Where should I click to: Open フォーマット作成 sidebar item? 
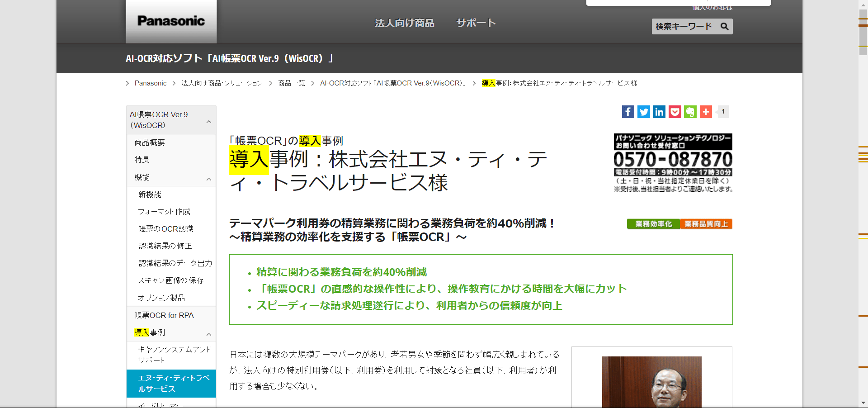click(164, 211)
